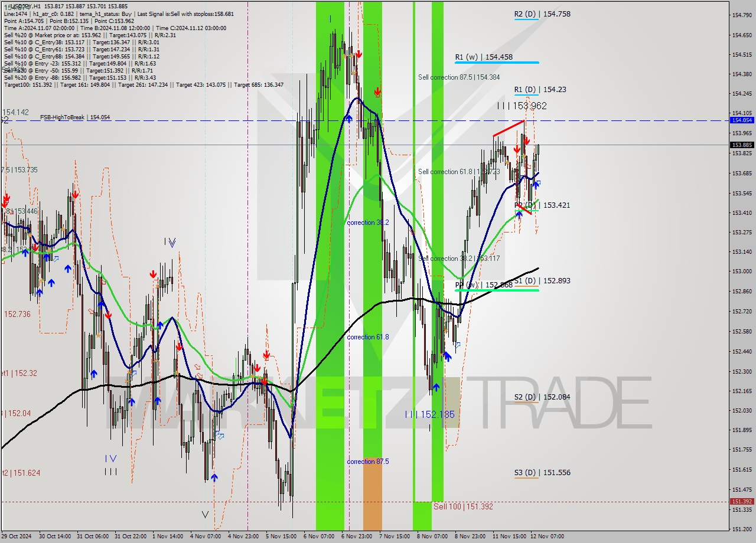The height and width of the screenshot is (543, 756).
Task: Select the 7 Nov 15:00 time label
Action: [394, 537]
